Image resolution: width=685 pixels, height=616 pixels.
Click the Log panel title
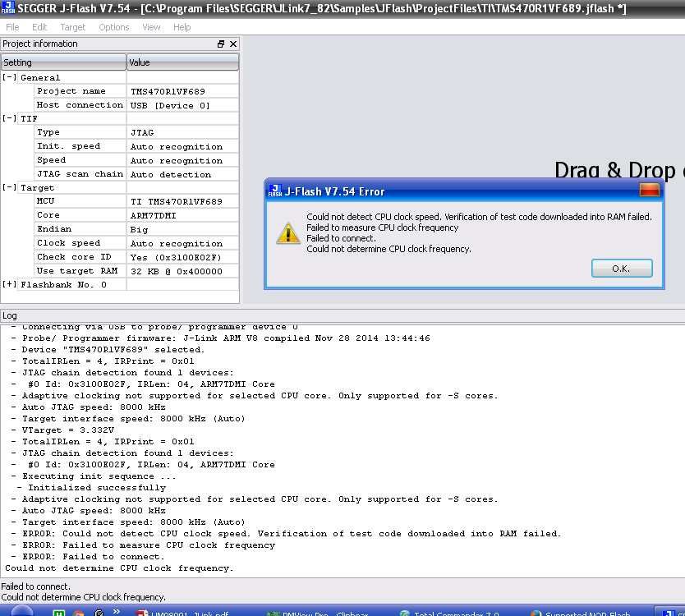(10, 315)
